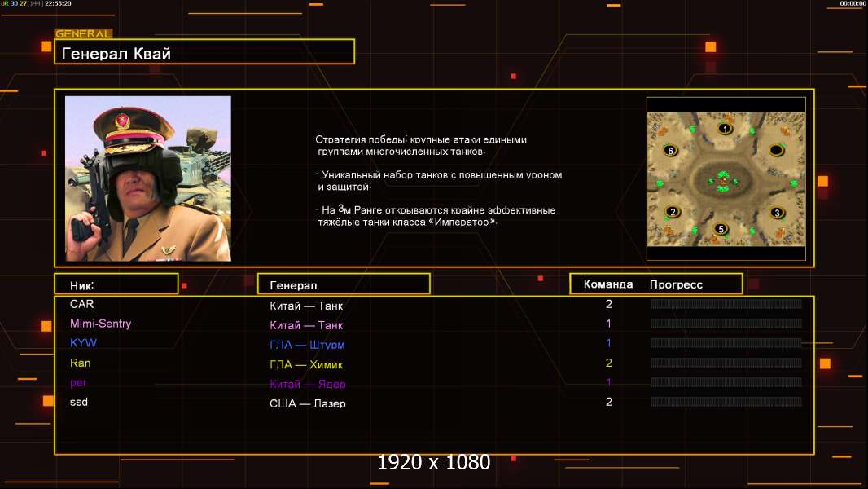Select player name Ran

81,363
